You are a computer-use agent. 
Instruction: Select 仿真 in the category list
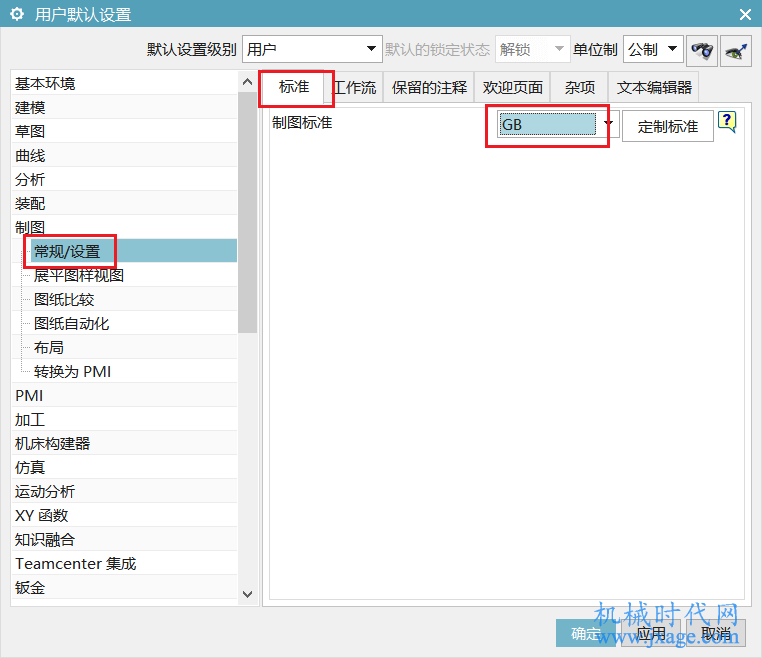tap(124, 468)
